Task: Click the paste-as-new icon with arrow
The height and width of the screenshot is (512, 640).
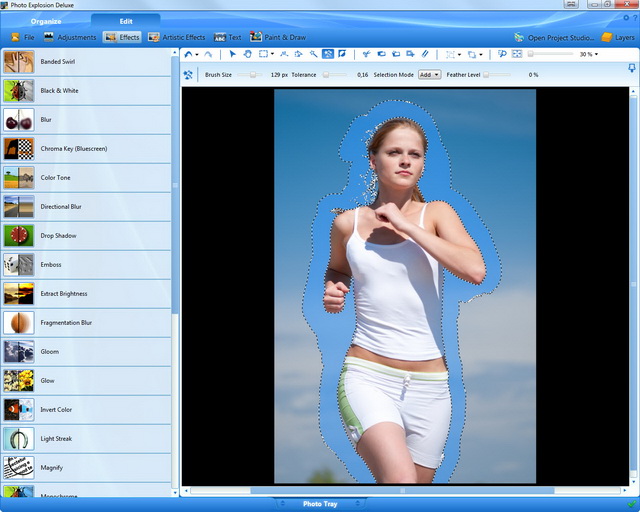Action: tap(410, 54)
